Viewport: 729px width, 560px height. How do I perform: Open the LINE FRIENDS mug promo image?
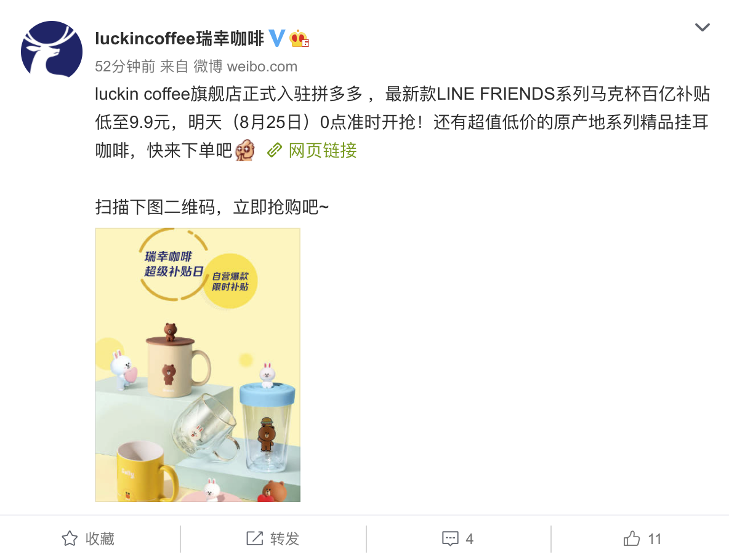pyautogui.click(x=198, y=365)
